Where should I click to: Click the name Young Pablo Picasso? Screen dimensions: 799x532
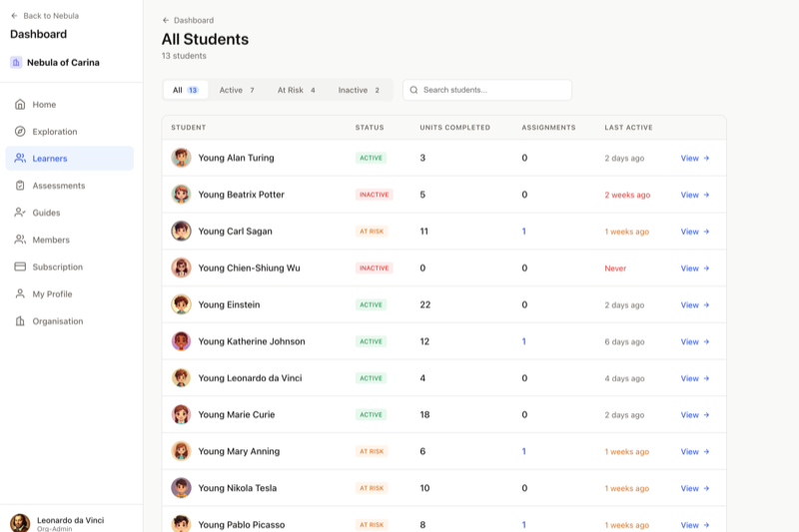pyautogui.click(x=242, y=524)
